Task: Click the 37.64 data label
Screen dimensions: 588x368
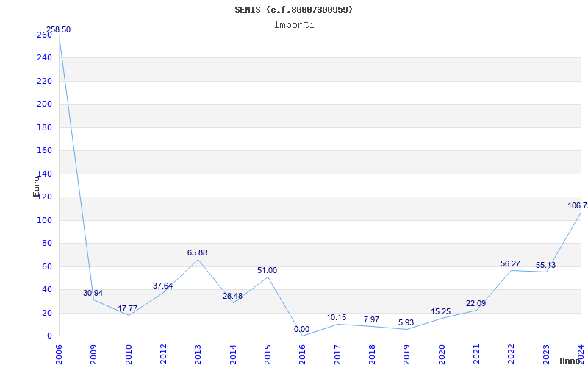Action: (162, 286)
